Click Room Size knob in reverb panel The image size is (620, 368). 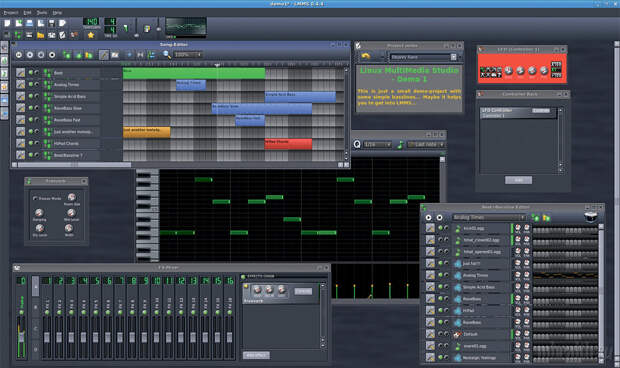point(72,197)
